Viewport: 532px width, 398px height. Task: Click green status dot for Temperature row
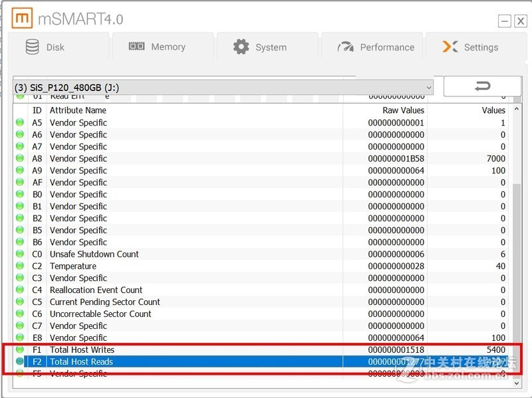(20, 266)
